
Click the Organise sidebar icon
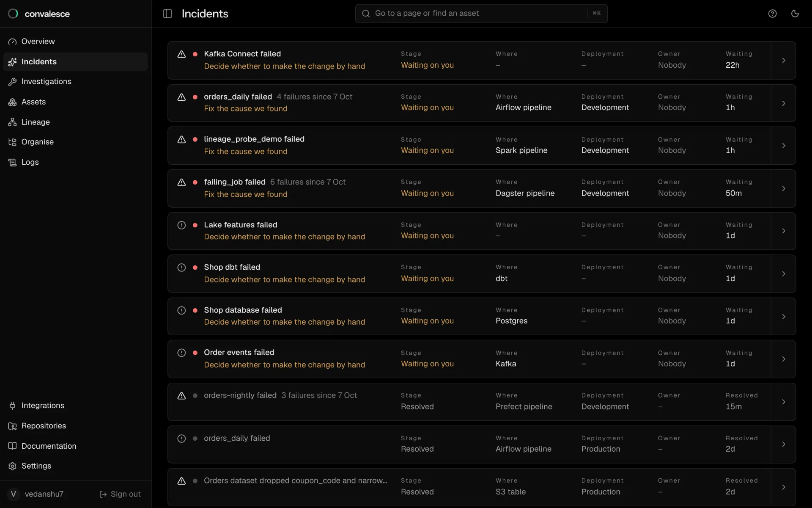(12, 142)
